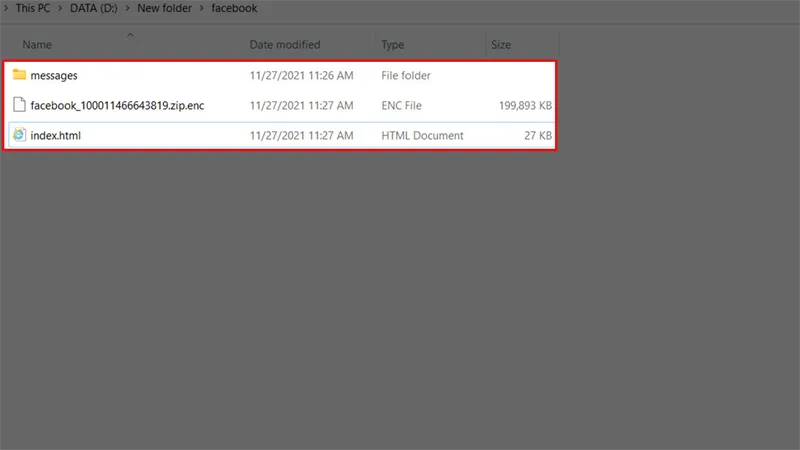Sort files by Name column header

click(37, 45)
